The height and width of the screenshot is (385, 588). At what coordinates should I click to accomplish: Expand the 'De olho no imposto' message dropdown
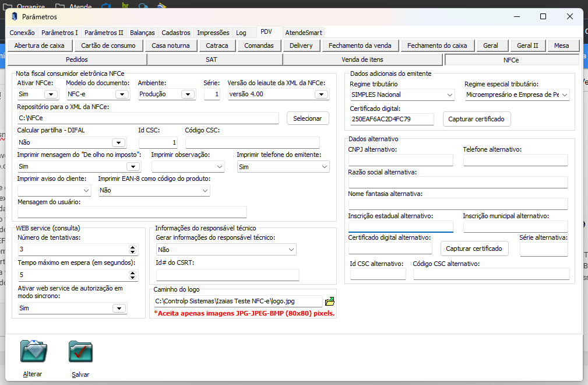click(x=133, y=167)
